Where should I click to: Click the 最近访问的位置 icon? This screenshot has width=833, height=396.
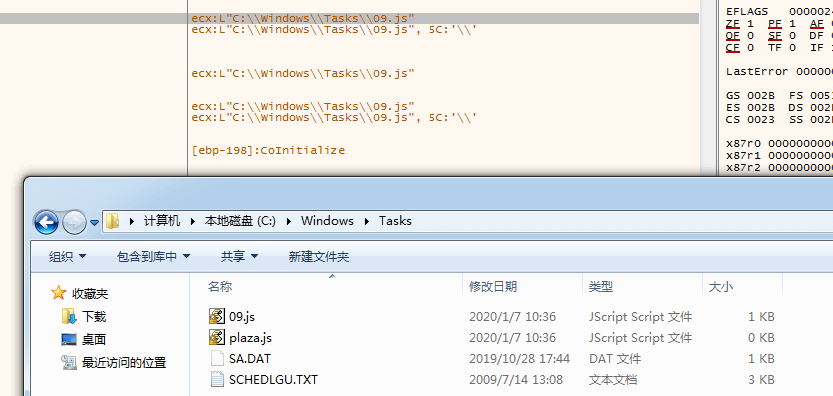pos(69,363)
